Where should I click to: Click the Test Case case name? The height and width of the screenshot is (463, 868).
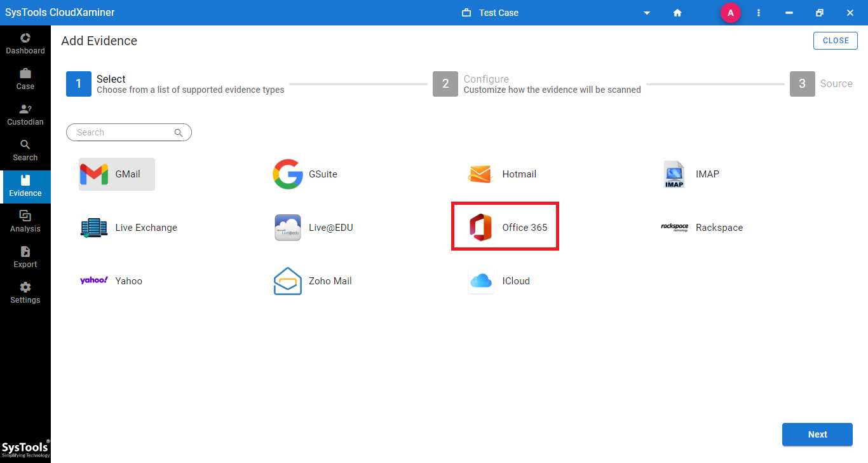click(x=499, y=13)
